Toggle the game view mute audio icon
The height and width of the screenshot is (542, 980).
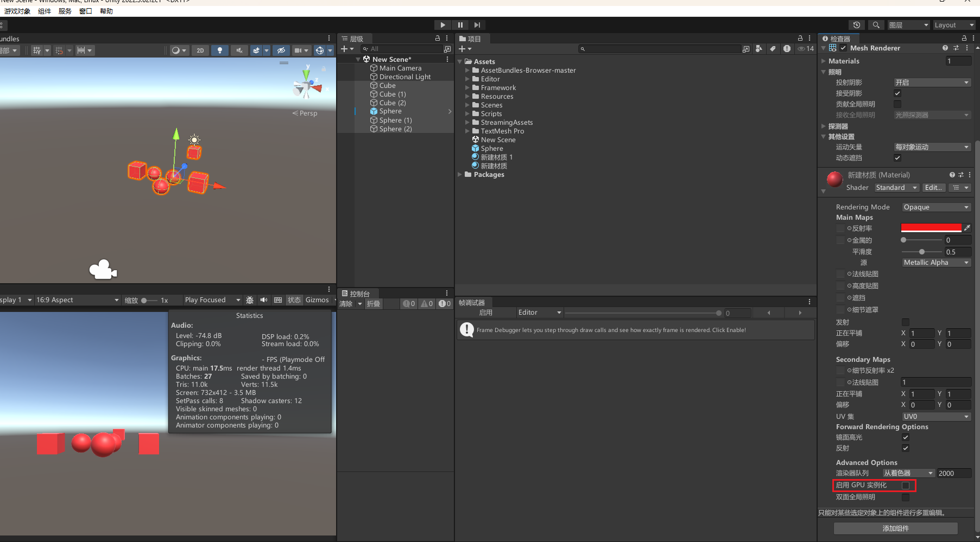click(264, 300)
